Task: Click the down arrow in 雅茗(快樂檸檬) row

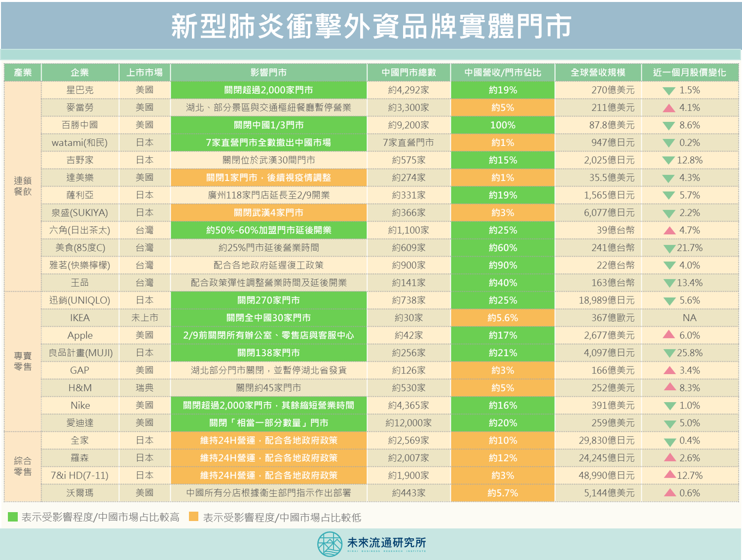Action: (x=669, y=266)
